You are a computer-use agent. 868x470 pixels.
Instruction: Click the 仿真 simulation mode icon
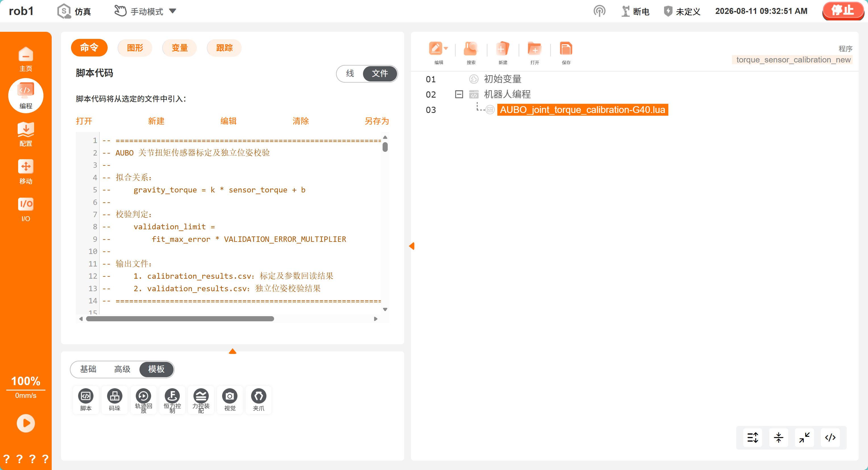pos(64,11)
